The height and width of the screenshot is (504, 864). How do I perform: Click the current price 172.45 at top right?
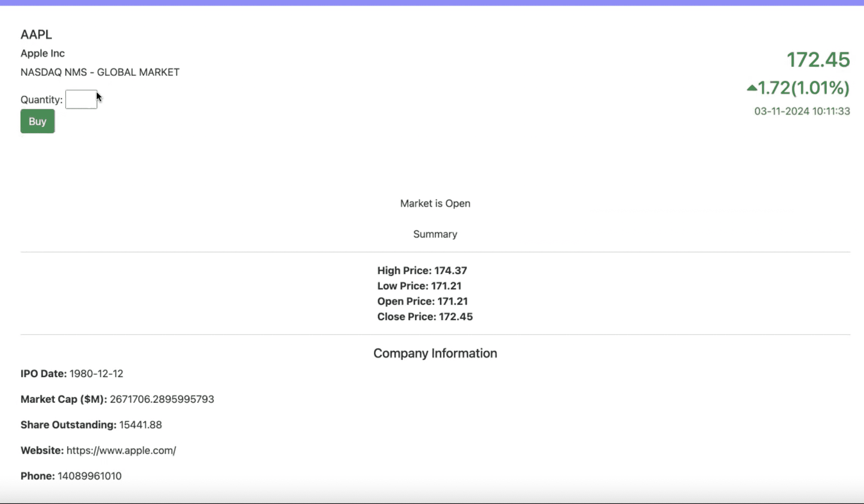pos(818,60)
